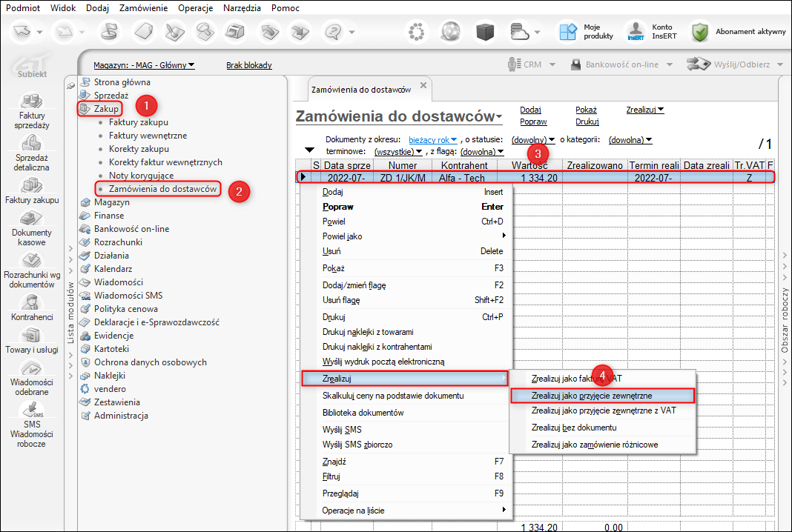Click Popraw link near heading

533,122
